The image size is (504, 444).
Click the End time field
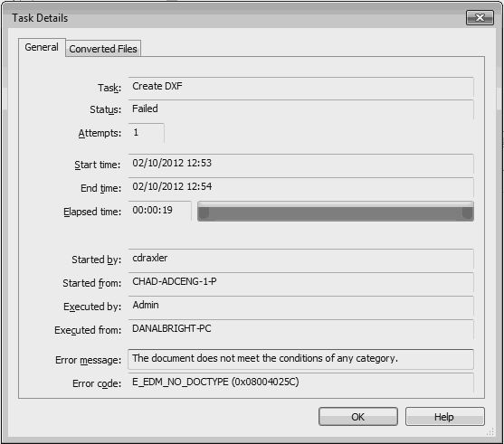(300, 187)
